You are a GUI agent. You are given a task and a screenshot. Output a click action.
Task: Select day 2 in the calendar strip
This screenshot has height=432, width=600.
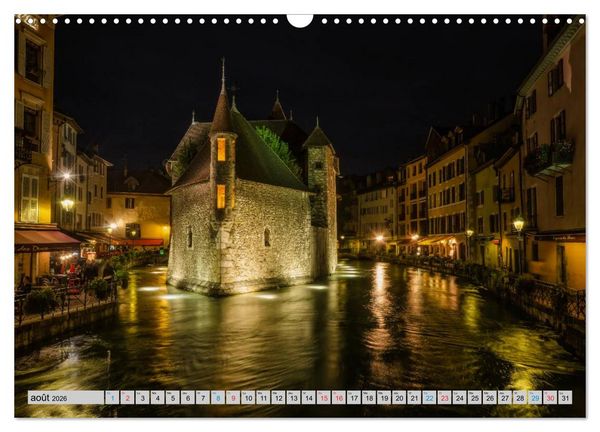click(x=127, y=398)
